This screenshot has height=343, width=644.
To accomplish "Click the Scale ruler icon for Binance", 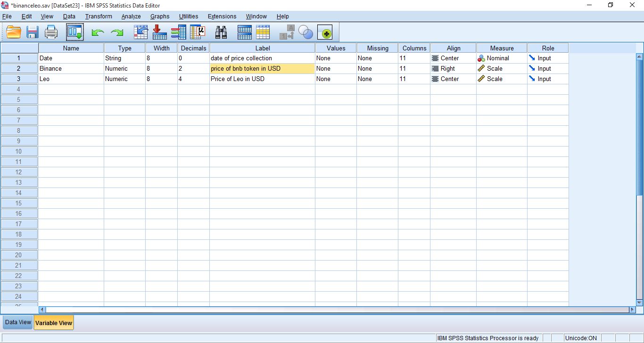I will coord(481,69).
